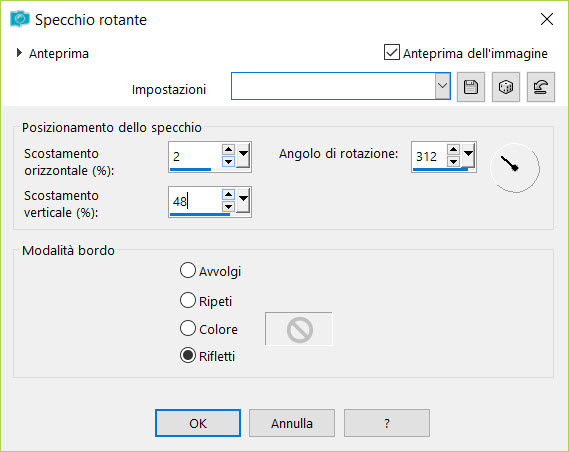Decrease vertical offset with down arrow
The width and height of the screenshot is (569, 452).
click(228, 207)
